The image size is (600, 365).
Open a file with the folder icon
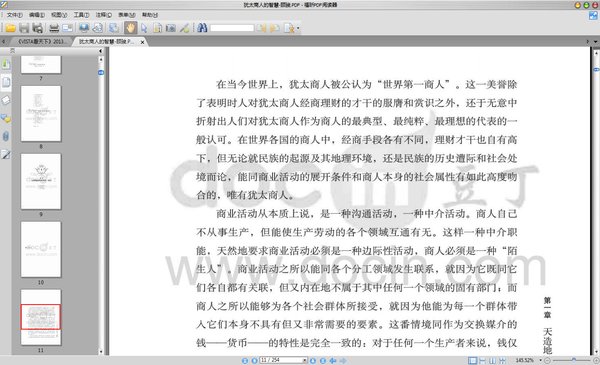click(x=10, y=28)
